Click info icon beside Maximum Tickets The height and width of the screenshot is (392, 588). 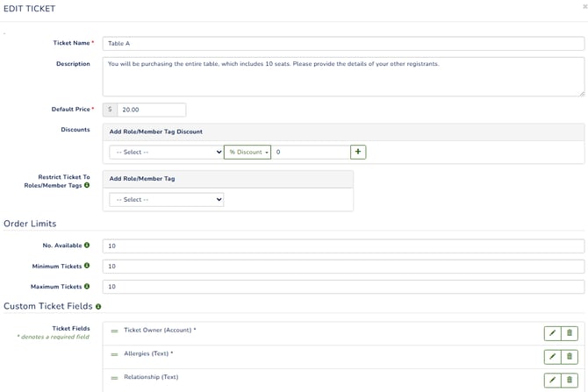point(87,286)
